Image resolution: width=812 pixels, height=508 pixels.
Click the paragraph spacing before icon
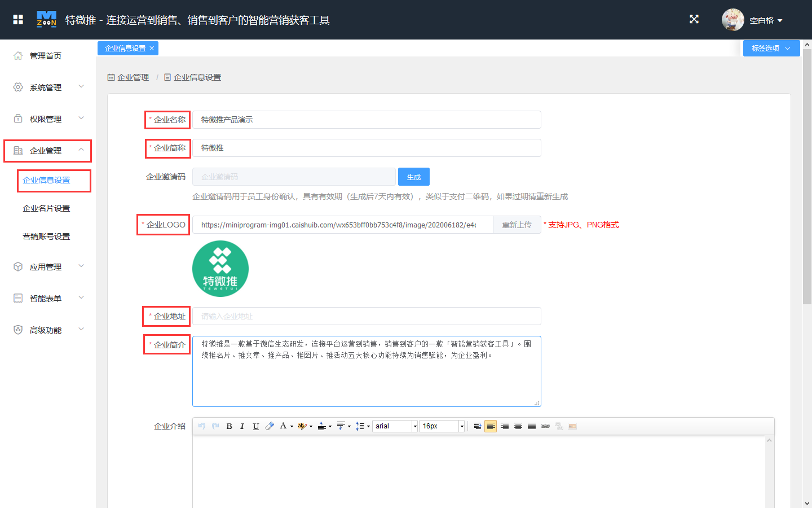point(321,426)
